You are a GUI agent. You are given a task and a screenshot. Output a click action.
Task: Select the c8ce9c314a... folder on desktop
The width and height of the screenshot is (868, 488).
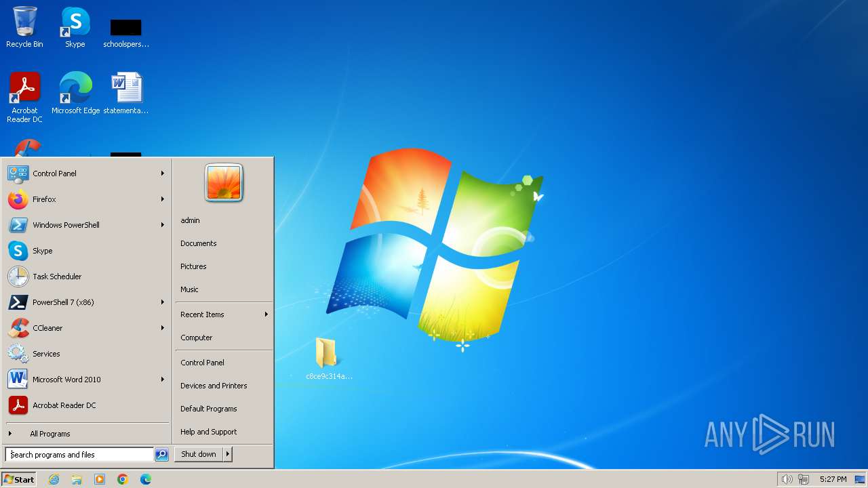coord(329,359)
